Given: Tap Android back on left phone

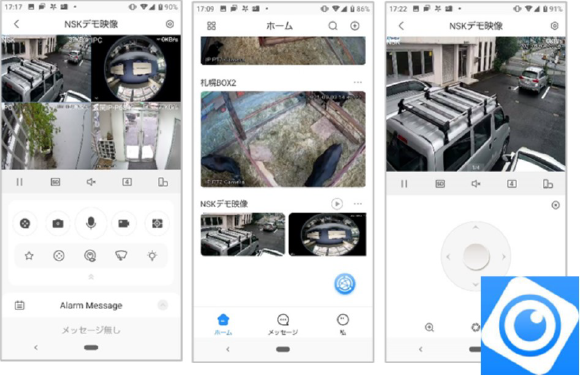Looking at the screenshot, I should 36,347.
